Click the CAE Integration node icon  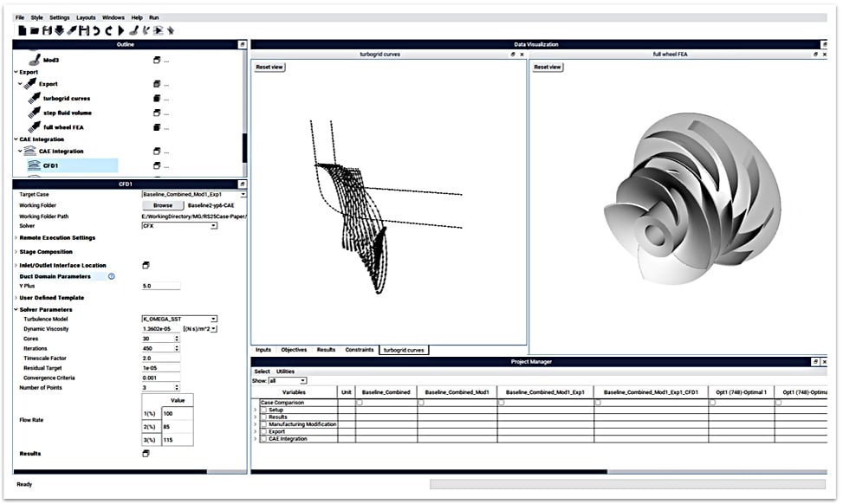click(x=30, y=151)
